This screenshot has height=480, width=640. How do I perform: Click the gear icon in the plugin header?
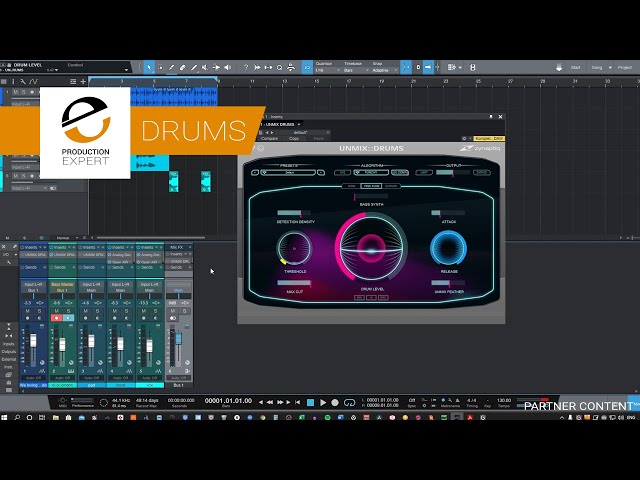click(464, 139)
